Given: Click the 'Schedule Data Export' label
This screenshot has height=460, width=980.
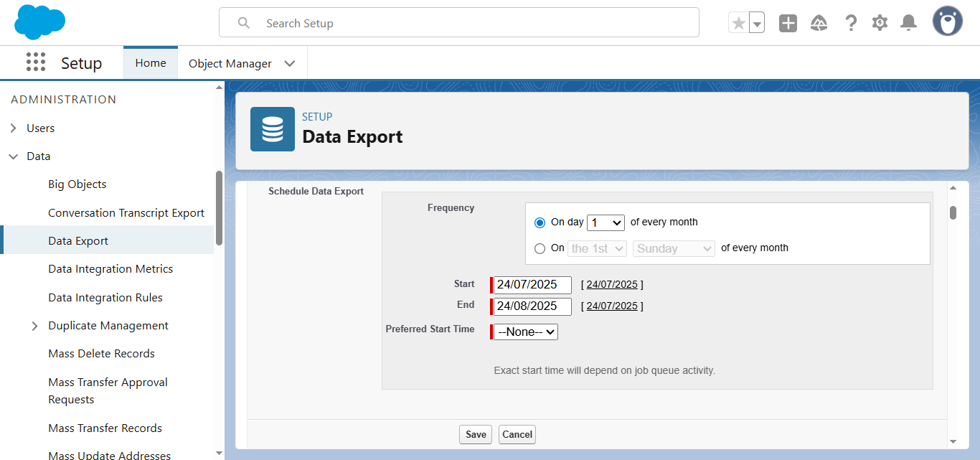Looking at the screenshot, I should tap(316, 192).
